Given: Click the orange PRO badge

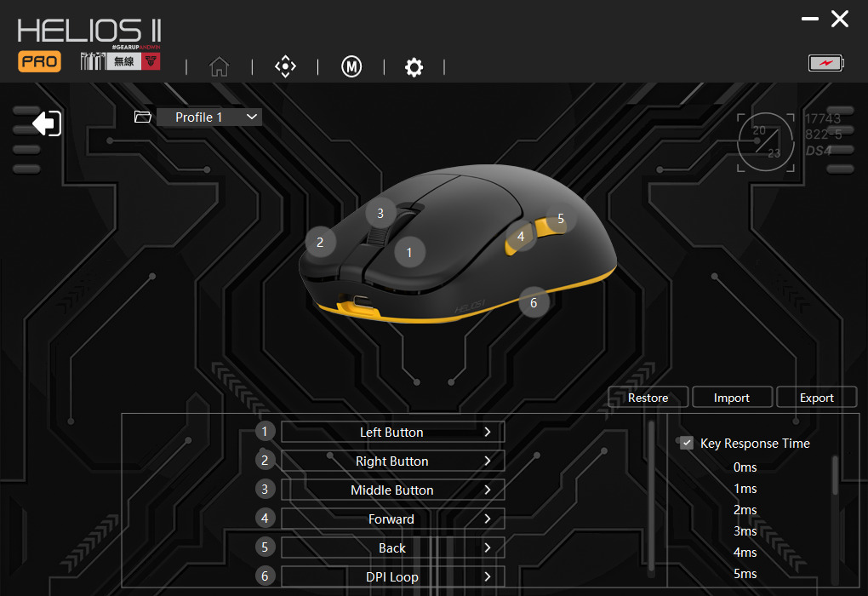Looking at the screenshot, I should point(39,61).
